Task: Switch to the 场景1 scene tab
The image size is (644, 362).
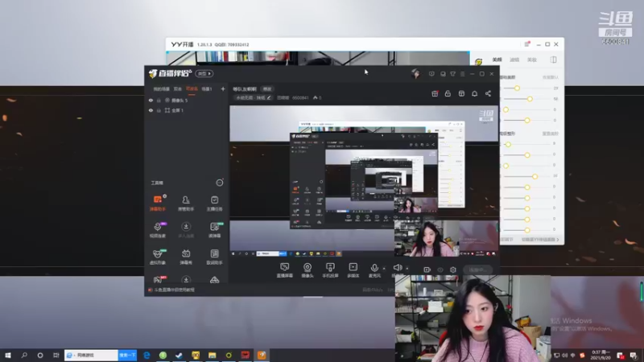Action: (207, 88)
